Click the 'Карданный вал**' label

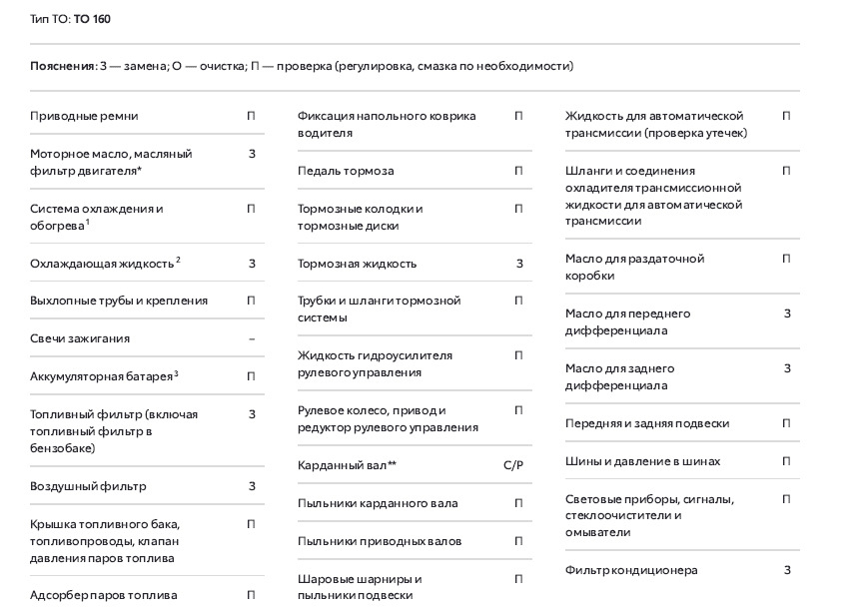coord(347,465)
